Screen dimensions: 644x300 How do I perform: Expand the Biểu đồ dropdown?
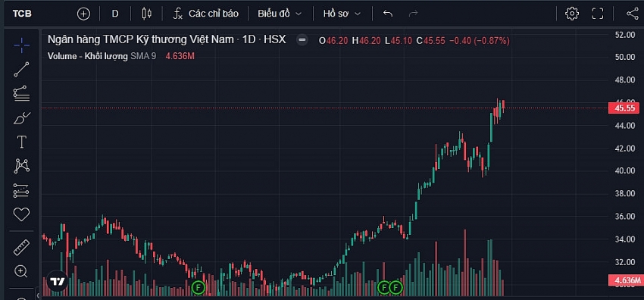coord(280,14)
